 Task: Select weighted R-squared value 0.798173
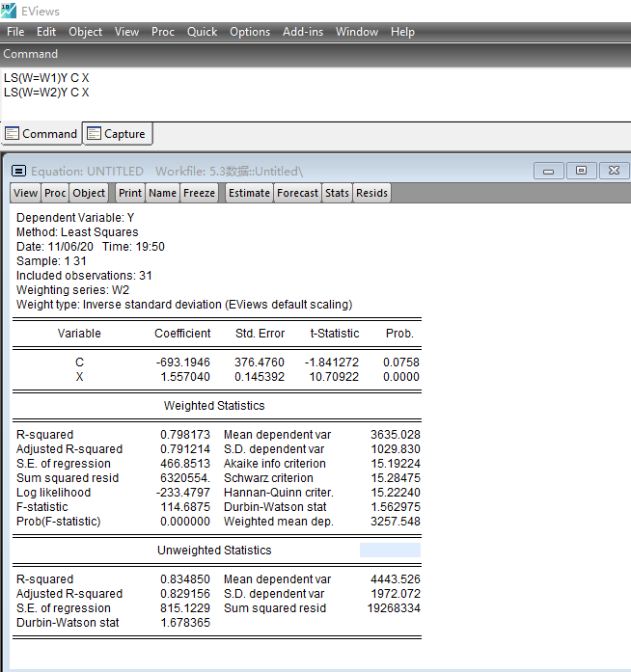pos(185,435)
